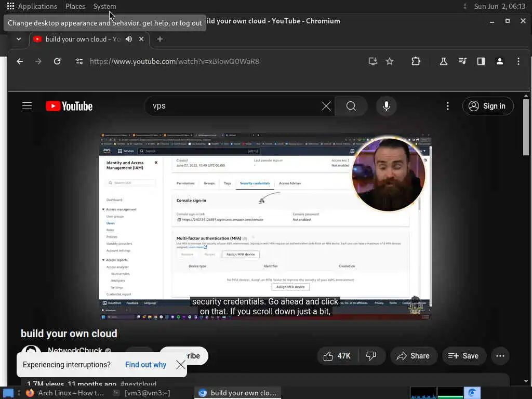Click the Sign in button
Screen dimensions: 532x399
click(x=487, y=106)
